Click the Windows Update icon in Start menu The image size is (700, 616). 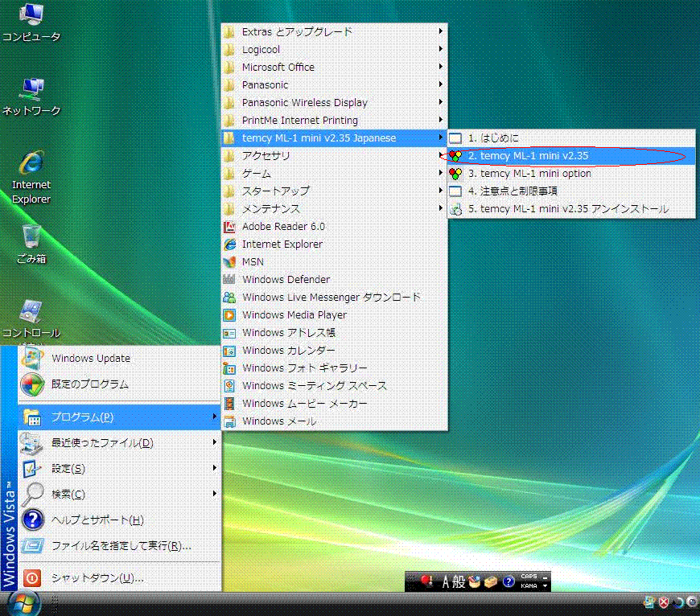click(31, 358)
